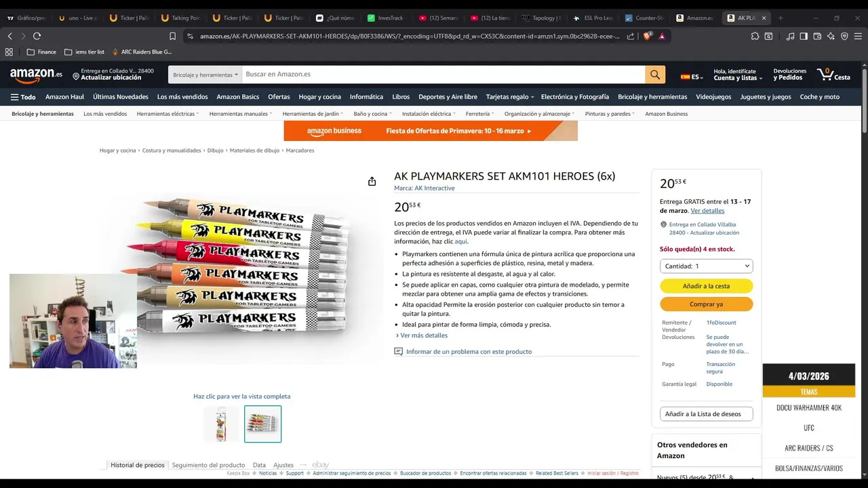868x488 pixels.
Task: Open Informar de un problema link
Action: click(x=469, y=352)
